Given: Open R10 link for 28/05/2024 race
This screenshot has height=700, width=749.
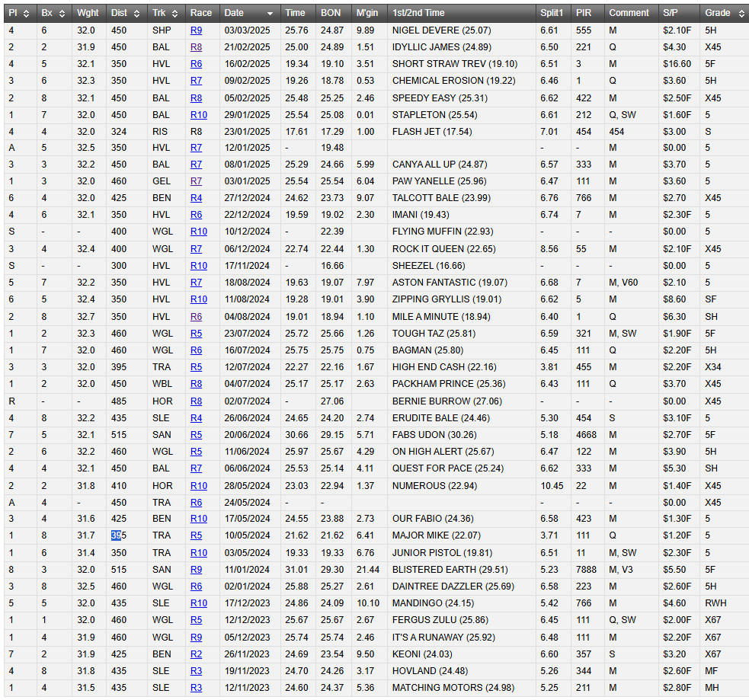Looking at the screenshot, I should (199, 486).
